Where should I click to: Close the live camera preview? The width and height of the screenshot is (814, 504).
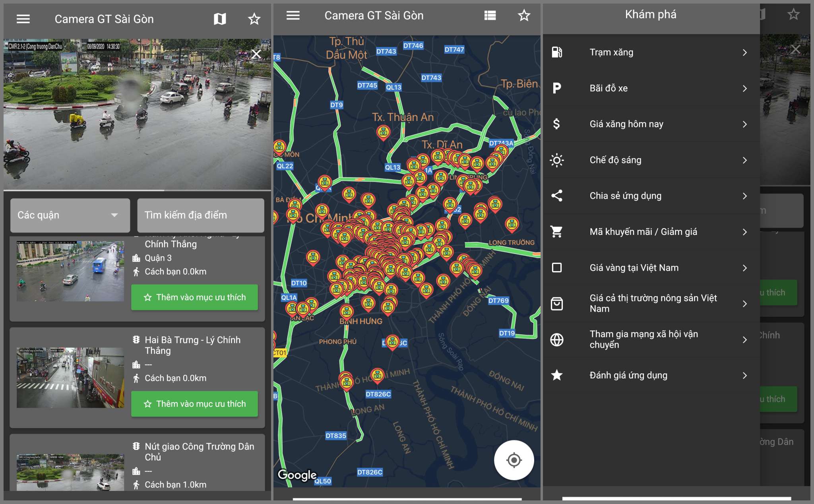[x=256, y=54]
